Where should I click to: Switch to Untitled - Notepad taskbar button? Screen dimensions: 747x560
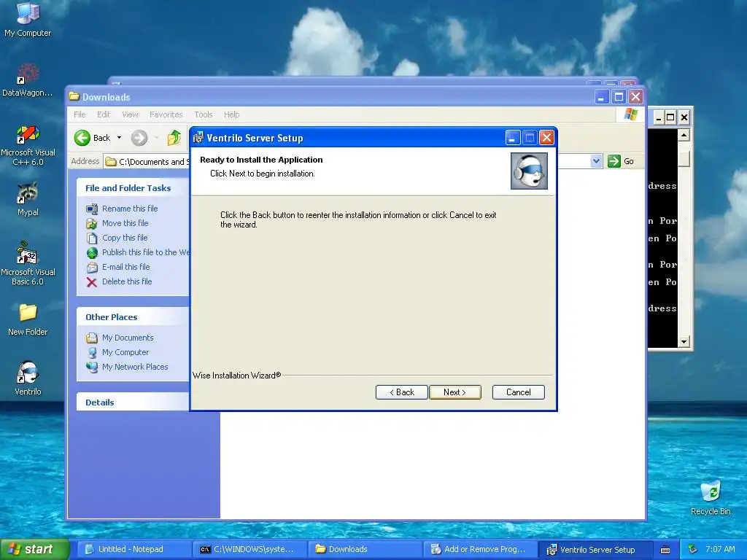134,550
